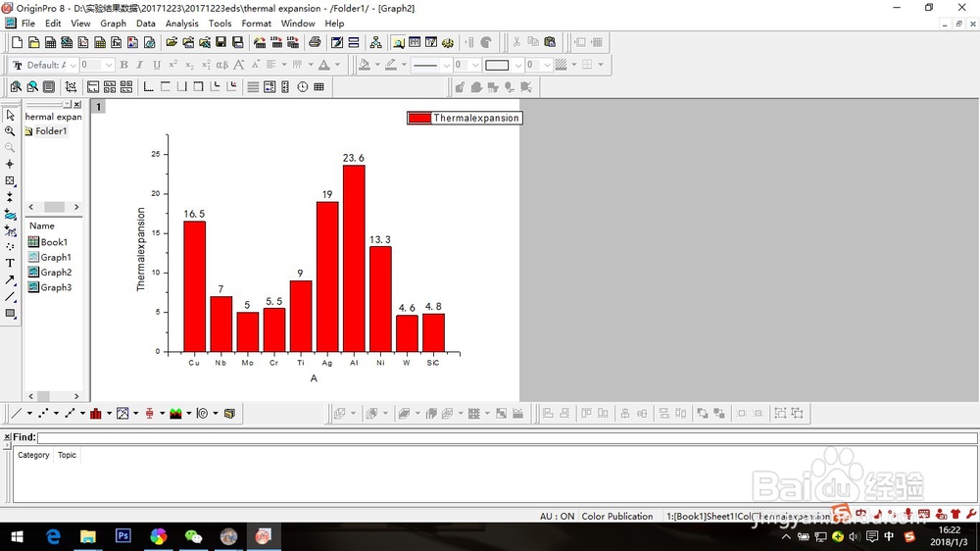
Task: Toggle Bold text formatting
Action: (123, 65)
